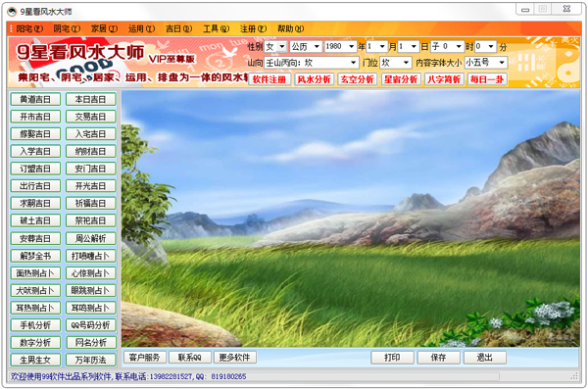Expand the 子 0 hour dropdown
588x389 pixels.
pos(459,46)
